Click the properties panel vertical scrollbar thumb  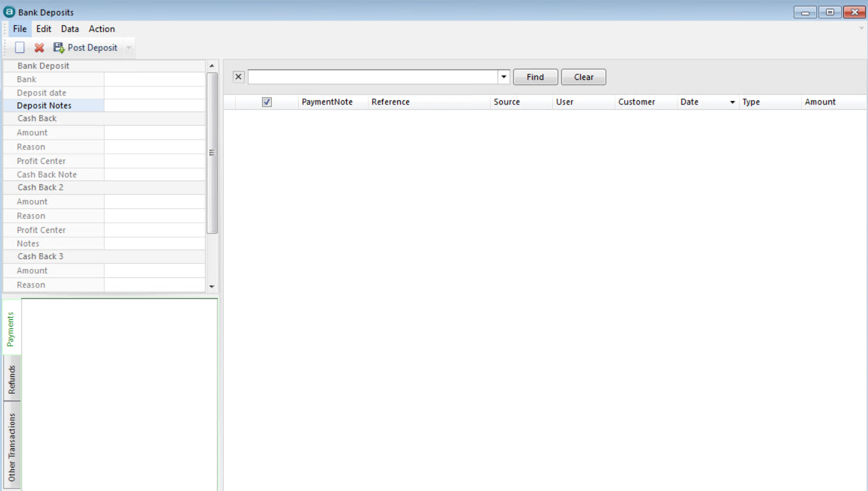point(212,153)
